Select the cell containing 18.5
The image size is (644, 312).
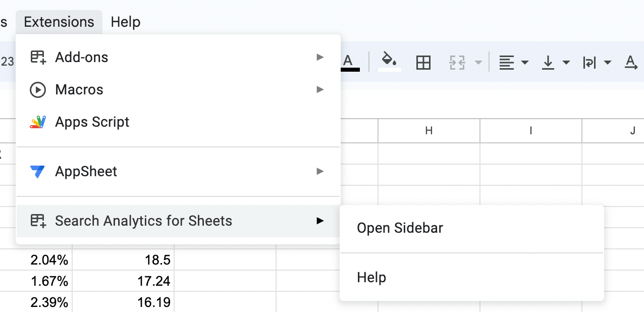[123, 261]
